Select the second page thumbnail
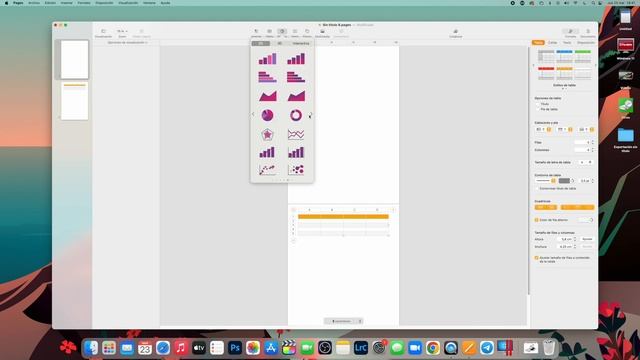The image size is (640, 360). (74, 101)
